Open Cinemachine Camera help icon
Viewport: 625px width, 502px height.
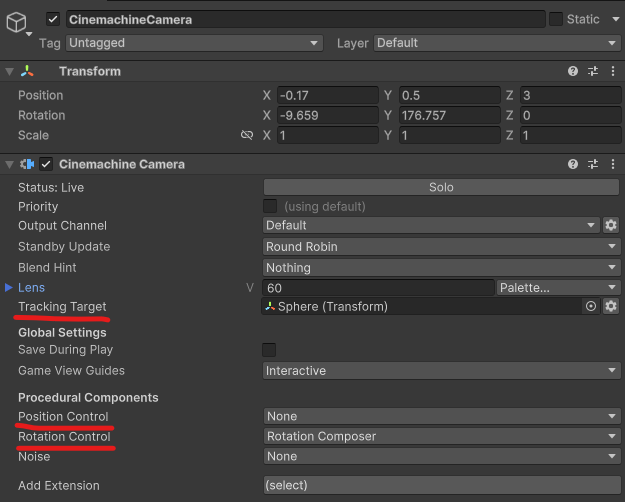[573, 164]
